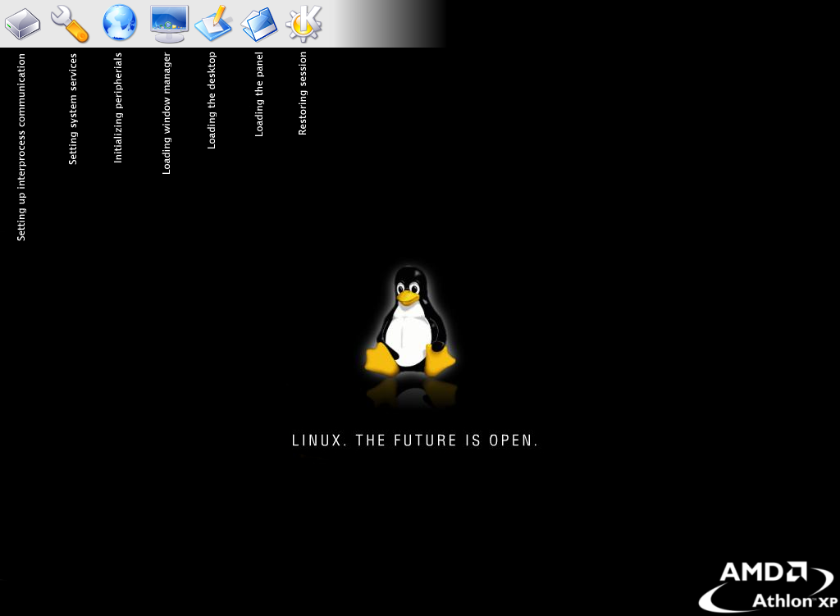Select 'Loading window manager' label
This screenshot has width=840, height=616.
tap(166, 113)
